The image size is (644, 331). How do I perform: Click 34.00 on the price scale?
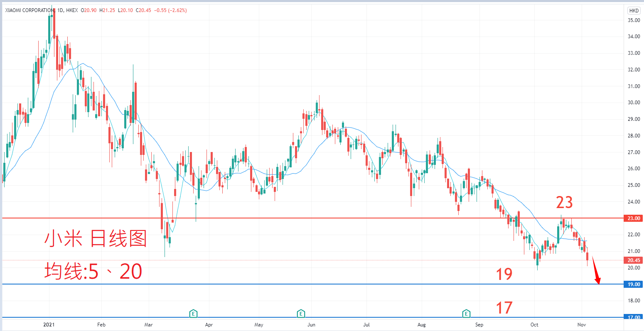pos(634,37)
